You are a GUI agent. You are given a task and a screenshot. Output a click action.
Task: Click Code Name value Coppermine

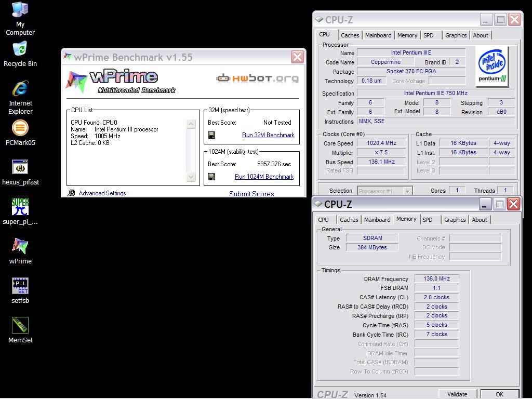pyautogui.click(x=385, y=62)
